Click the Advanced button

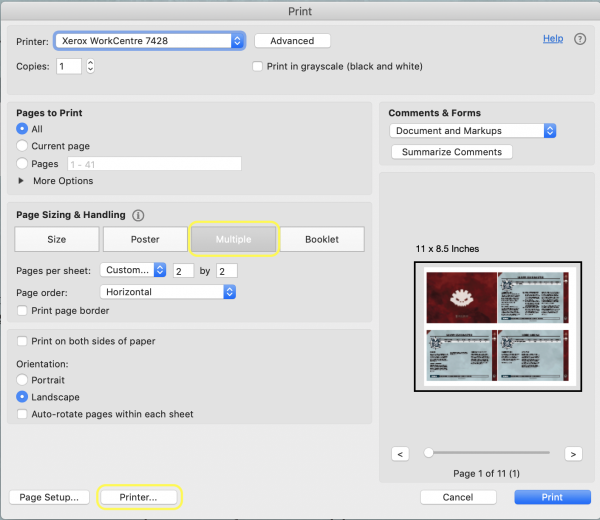(292, 41)
